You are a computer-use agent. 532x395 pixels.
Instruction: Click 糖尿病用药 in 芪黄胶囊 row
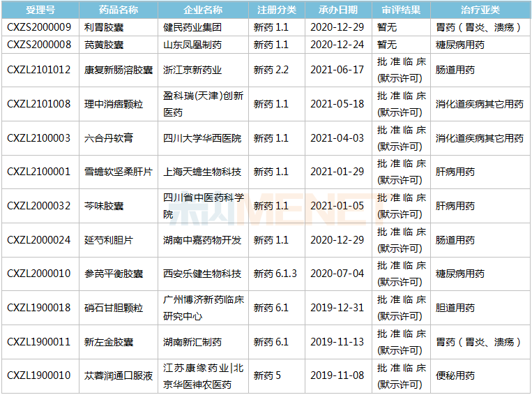coord(460,45)
